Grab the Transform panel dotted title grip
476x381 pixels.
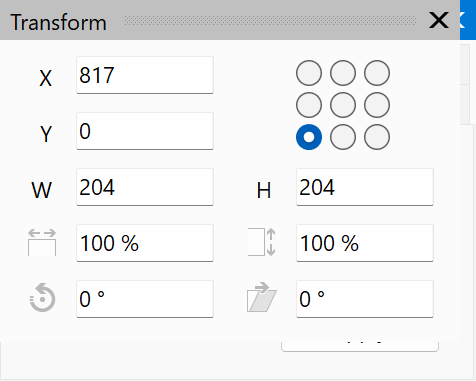pos(270,21)
